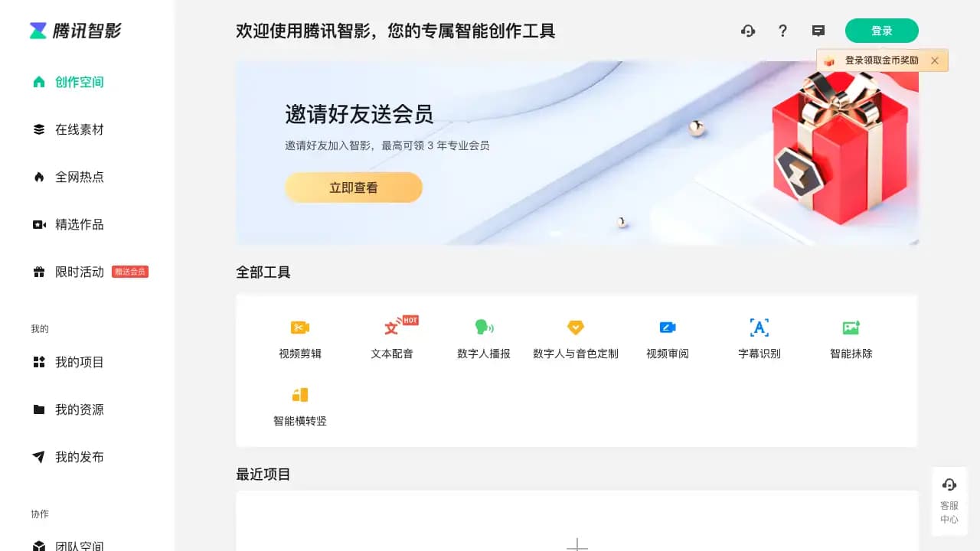The height and width of the screenshot is (551, 980).
Task: Open the 智能抹除 tool icon
Action: 851,328
